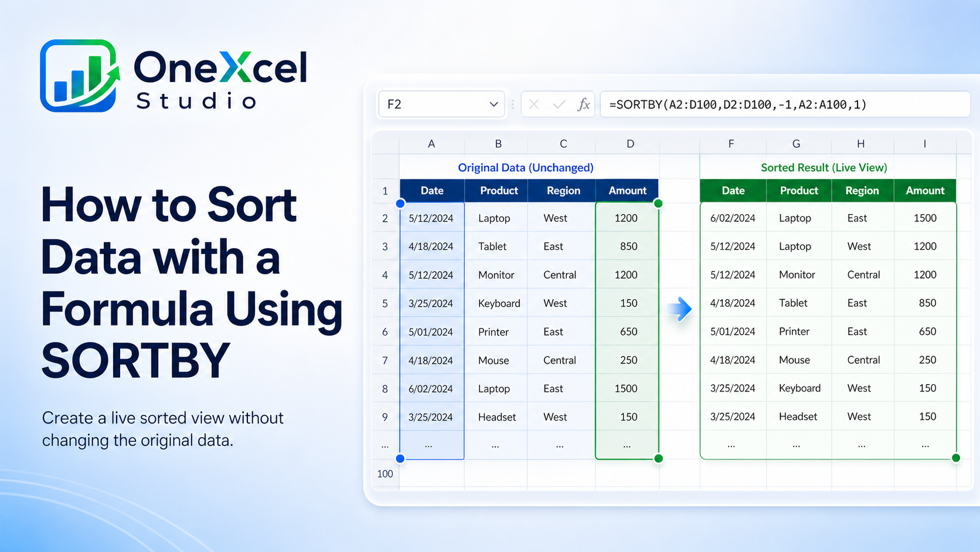Select the 650 cell in column D
The height and width of the screenshot is (552, 980).
(627, 332)
